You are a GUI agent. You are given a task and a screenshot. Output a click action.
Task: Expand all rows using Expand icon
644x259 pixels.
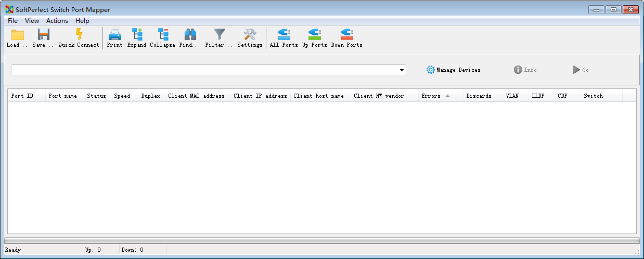click(137, 35)
